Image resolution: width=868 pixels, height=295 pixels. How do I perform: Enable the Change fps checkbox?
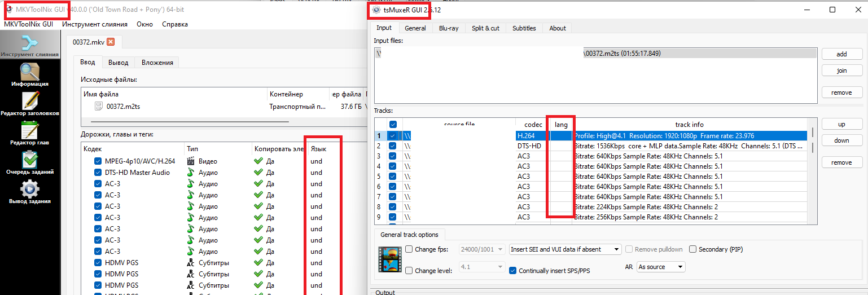click(x=409, y=249)
